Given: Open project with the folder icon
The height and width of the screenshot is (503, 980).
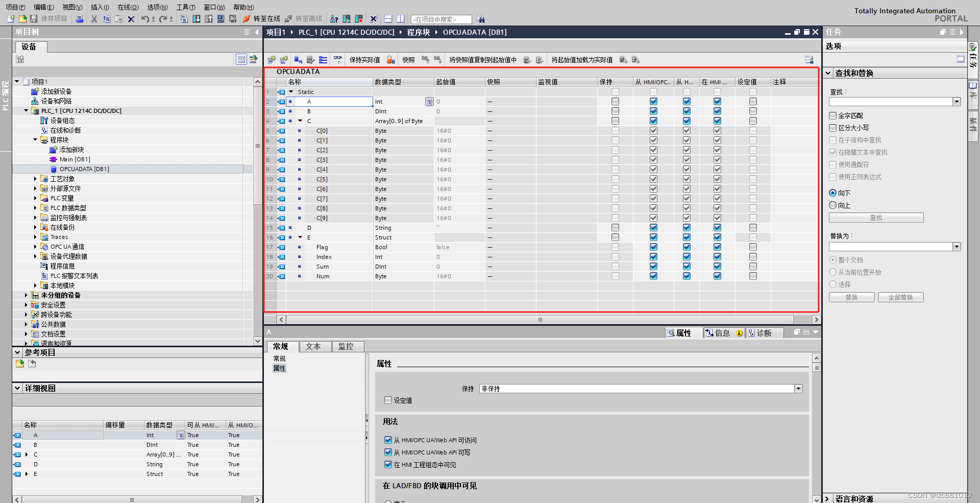Looking at the screenshot, I should point(22,19).
